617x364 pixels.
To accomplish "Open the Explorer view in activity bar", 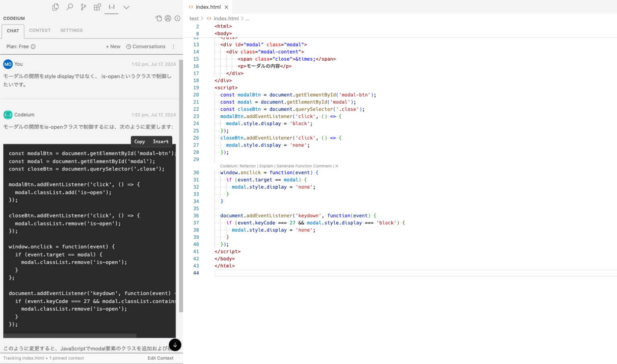I will point(55,7).
